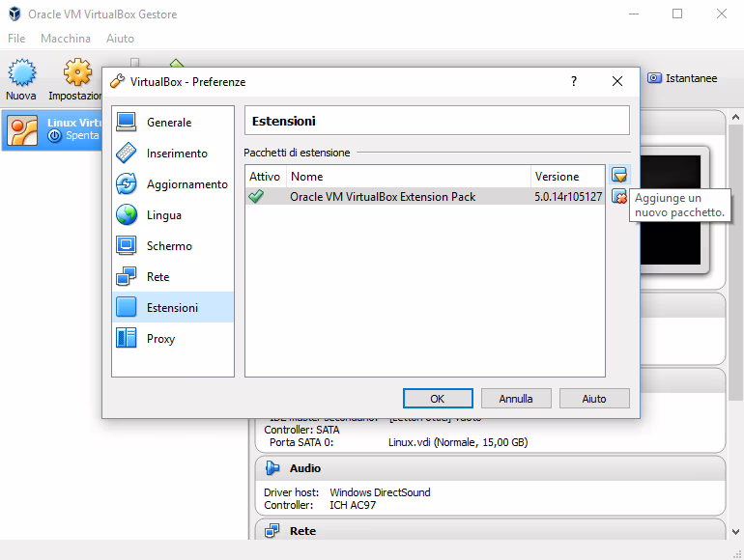This screenshot has height=560, width=744.
Task: Open the File menu
Action: click(16, 39)
